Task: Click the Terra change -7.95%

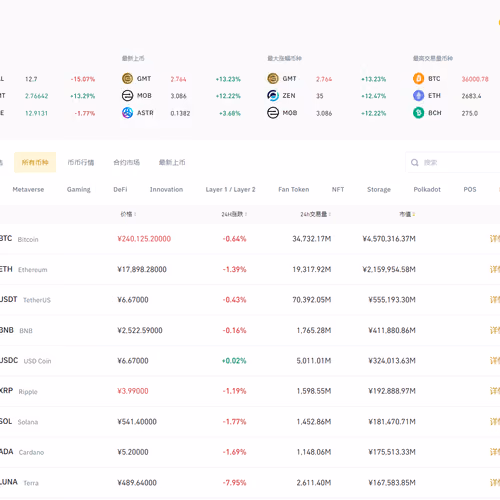Action: (x=234, y=483)
